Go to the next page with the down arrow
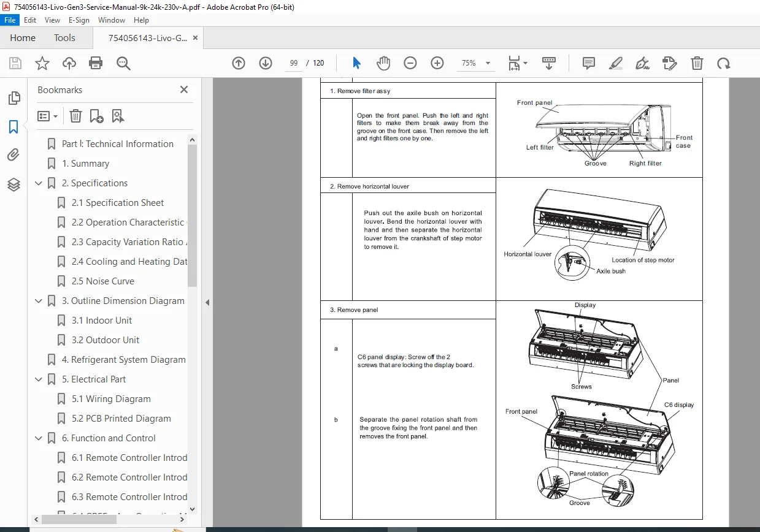Viewport: 760px width, 532px height. point(266,63)
